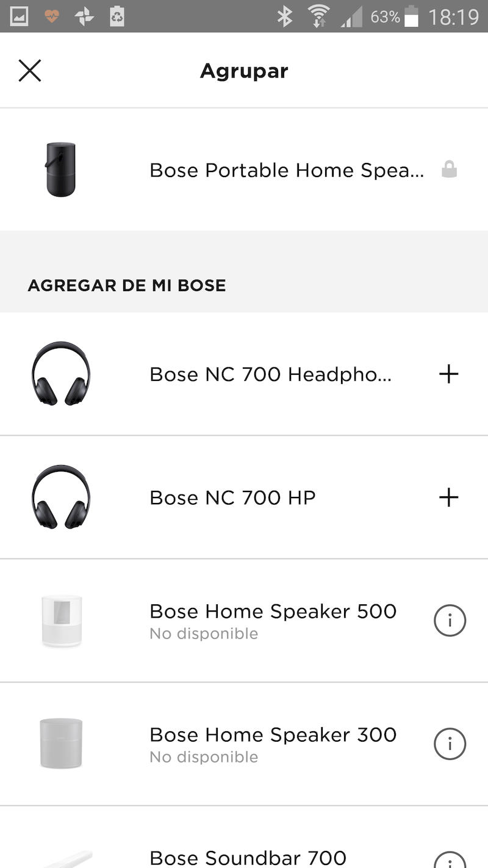Tap the Home Speaker 300 image
The width and height of the screenshot is (488, 868).
click(x=61, y=744)
